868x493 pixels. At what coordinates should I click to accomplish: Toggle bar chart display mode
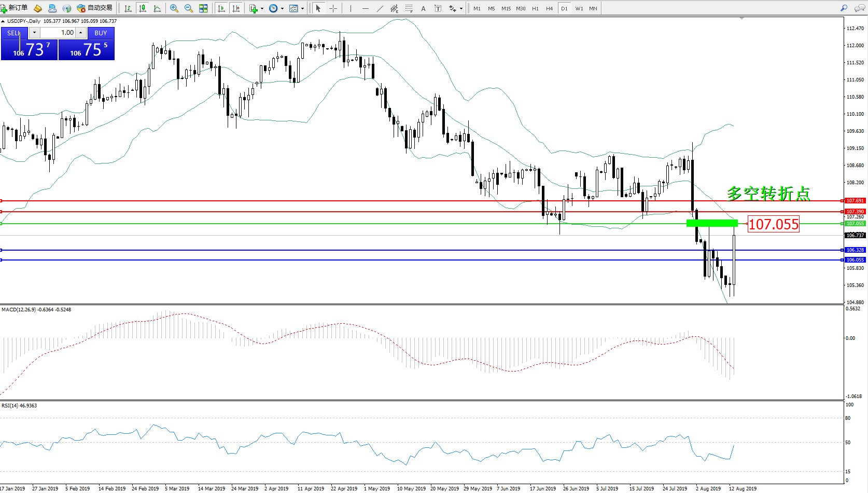(x=128, y=8)
